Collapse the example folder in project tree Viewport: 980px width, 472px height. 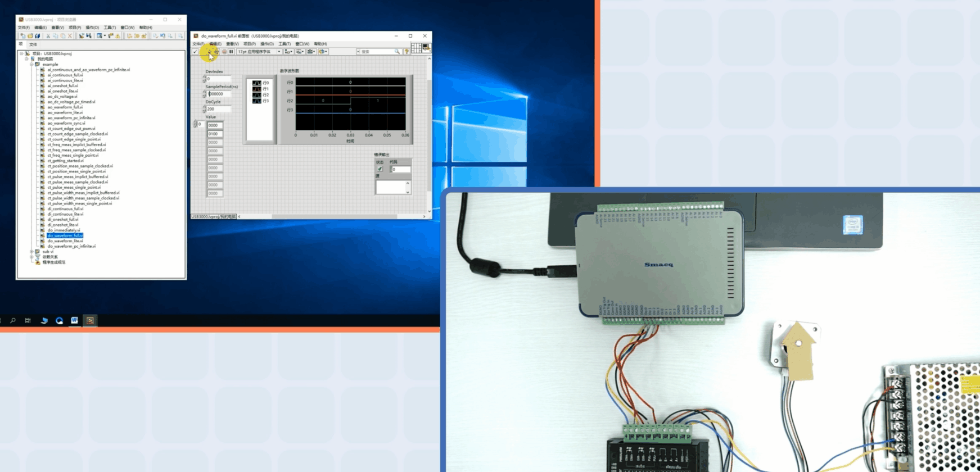pyautogui.click(x=32, y=64)
